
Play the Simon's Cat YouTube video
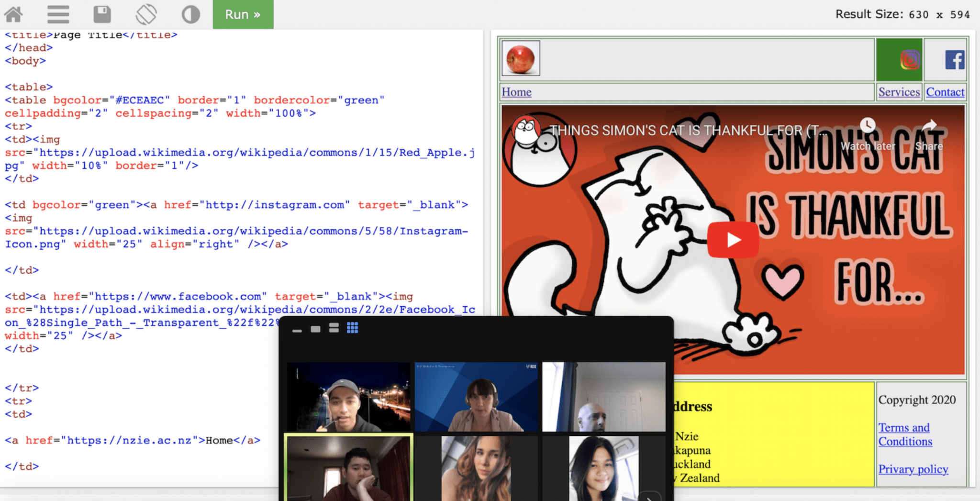coord(733,240)
